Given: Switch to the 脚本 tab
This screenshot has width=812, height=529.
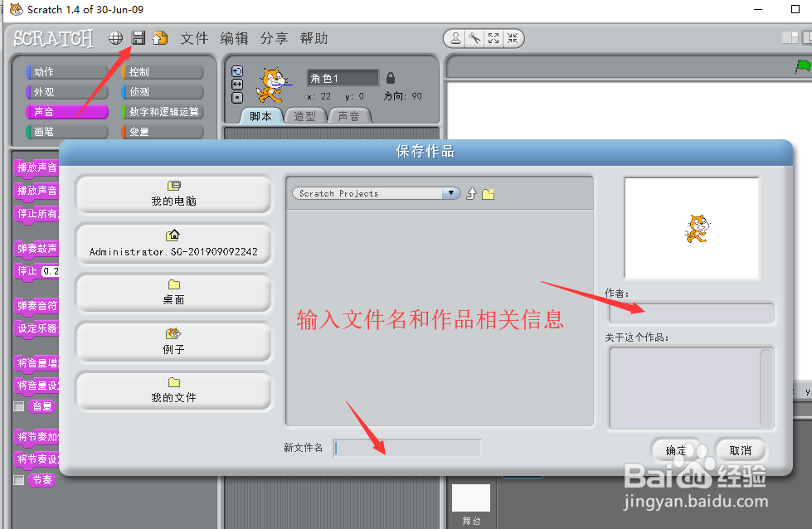Looking at the screenshot, I should (x=260, y=116).
